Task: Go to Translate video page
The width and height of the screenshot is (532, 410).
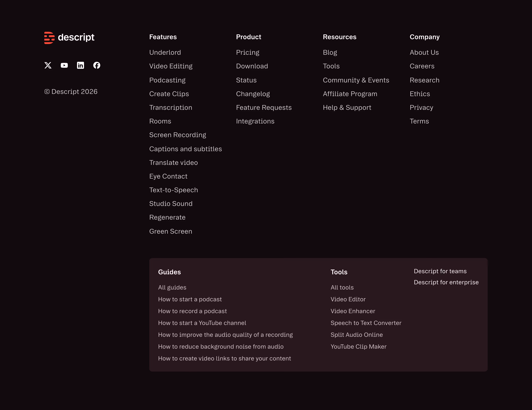Action: [x=173, y=163]
